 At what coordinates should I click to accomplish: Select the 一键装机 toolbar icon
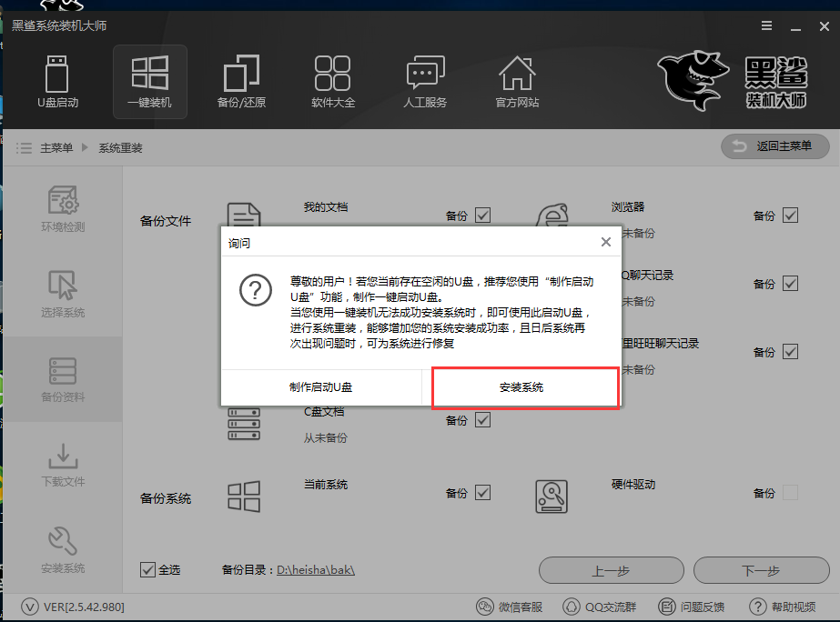pos(150,81)
